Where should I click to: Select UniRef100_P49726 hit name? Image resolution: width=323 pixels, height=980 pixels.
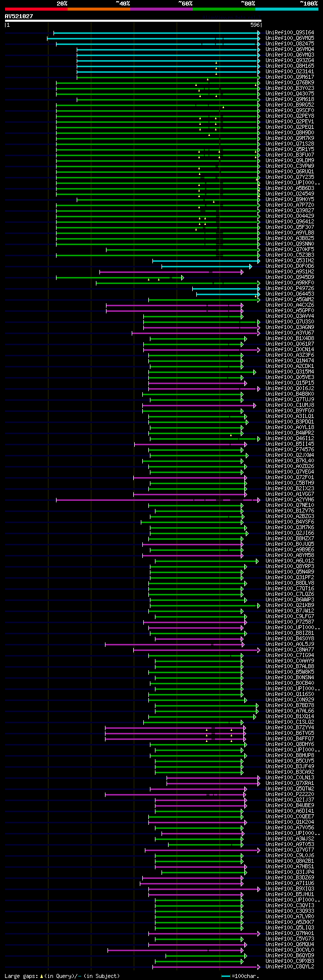pyautogui.click(x=290, y=289)
